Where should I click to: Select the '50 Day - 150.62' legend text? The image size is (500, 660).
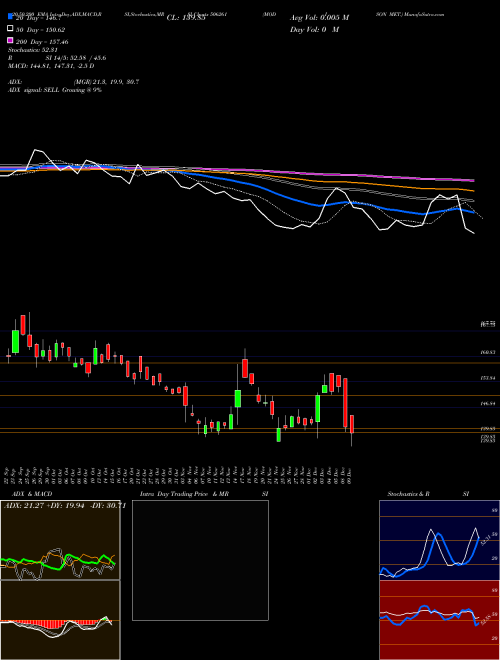click(41, 30)
